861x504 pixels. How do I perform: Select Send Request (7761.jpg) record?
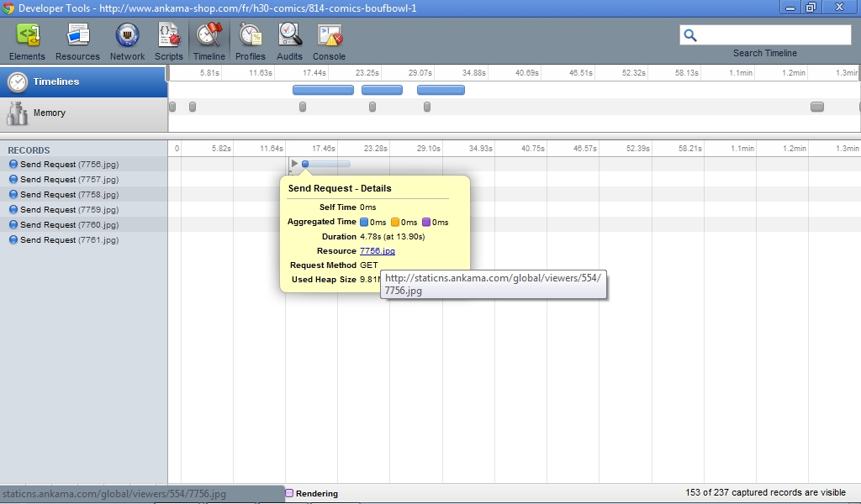point(69,240)
